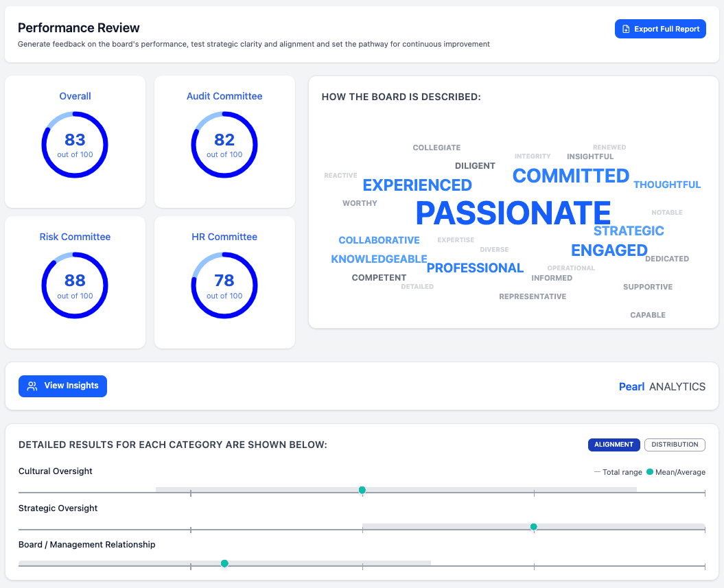Click the Audit Committee gauge showing 82
The image size is (724, 588).
click(x=224, y=145)
